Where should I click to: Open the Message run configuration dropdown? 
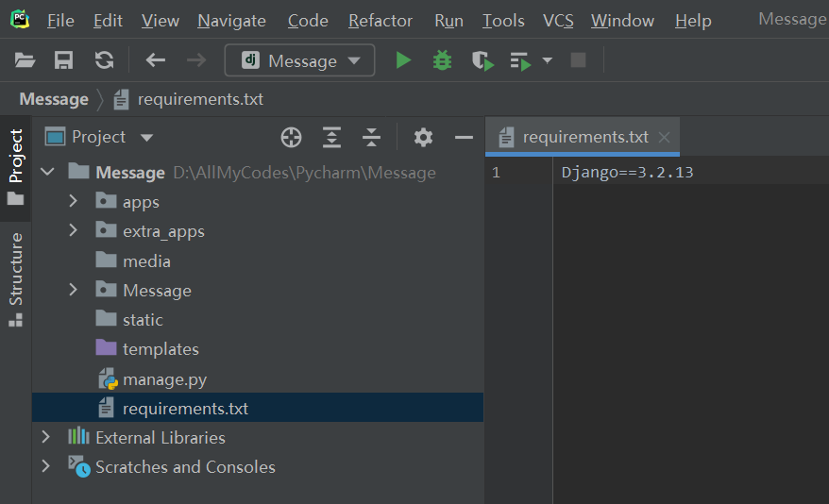point(299,60)
